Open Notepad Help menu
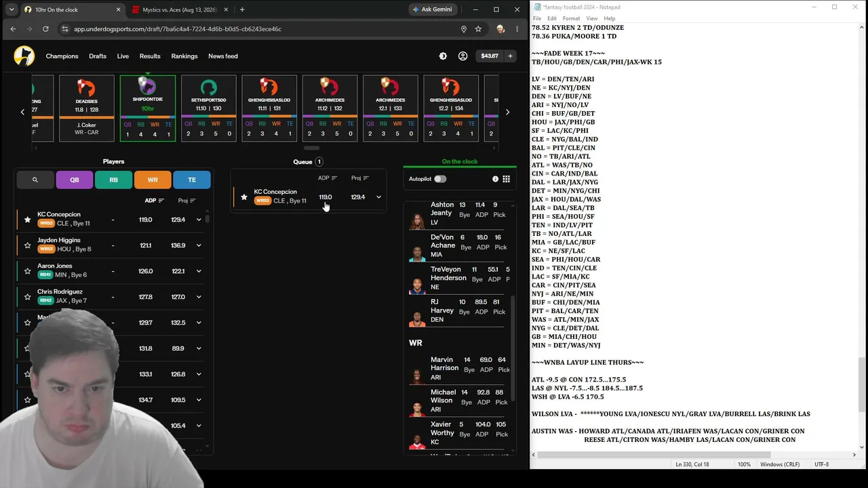This screenshot has width=868, height=488. tap(610, 18)
